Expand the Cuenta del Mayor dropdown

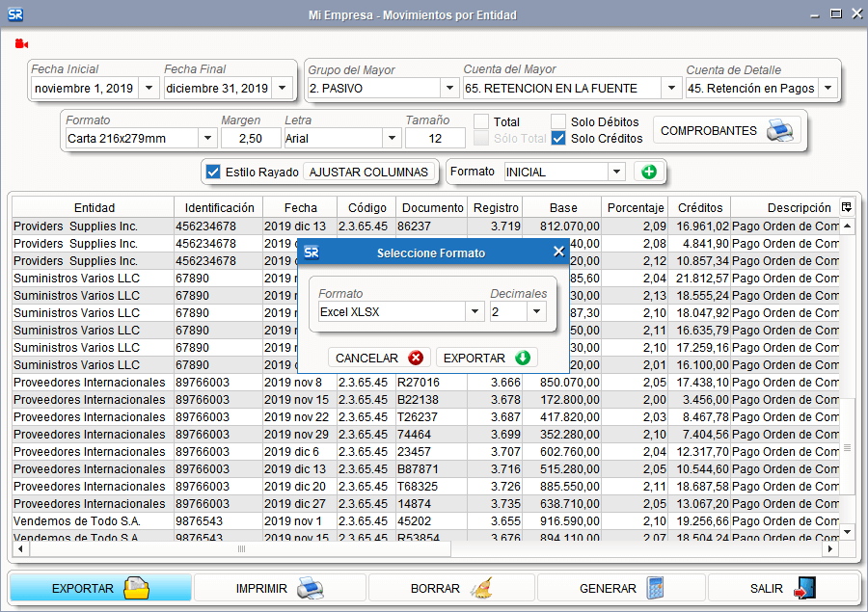click(671, 88)
